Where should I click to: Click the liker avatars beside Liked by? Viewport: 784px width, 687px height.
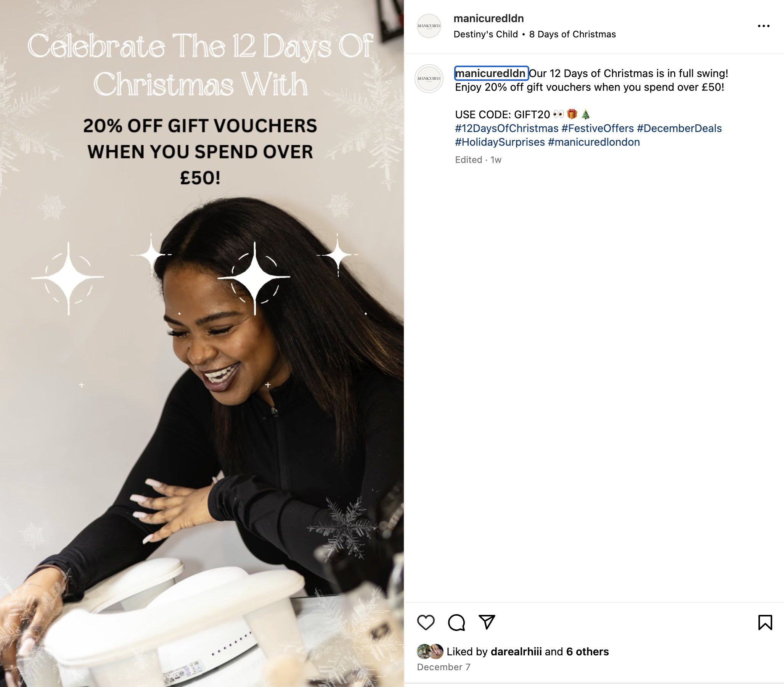(430, 652)
